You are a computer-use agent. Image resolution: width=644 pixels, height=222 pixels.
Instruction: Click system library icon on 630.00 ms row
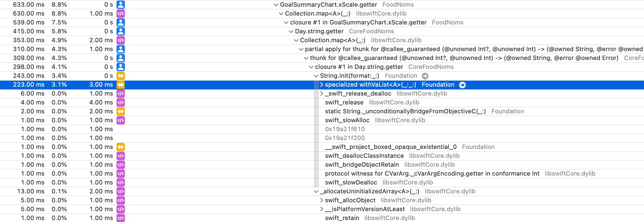(x=121, y=14)
